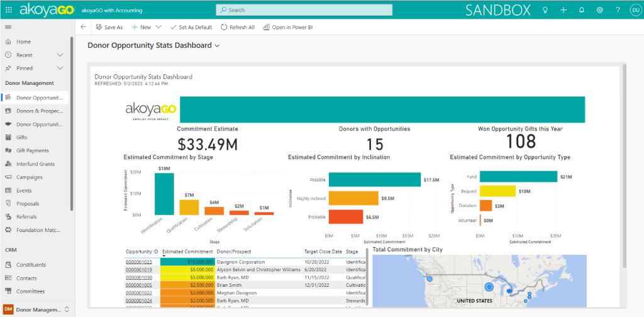Click the help question mark icon
This screenshot has width=644, height=317.
(618, 10)
